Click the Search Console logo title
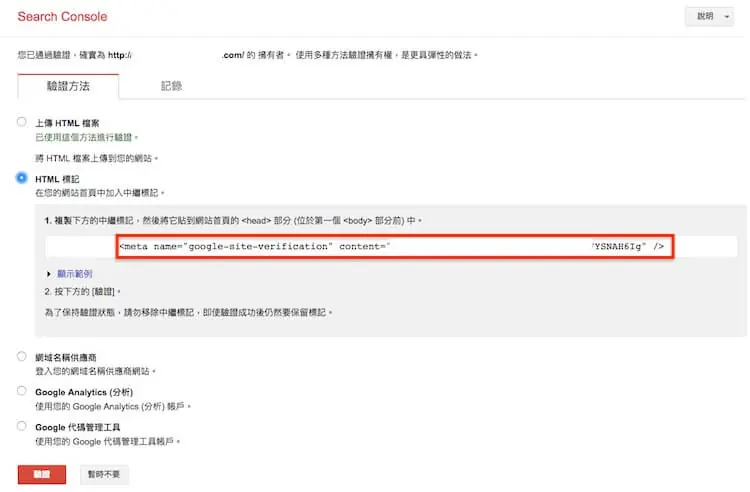 pyautogui.click(x=62, y=17)
